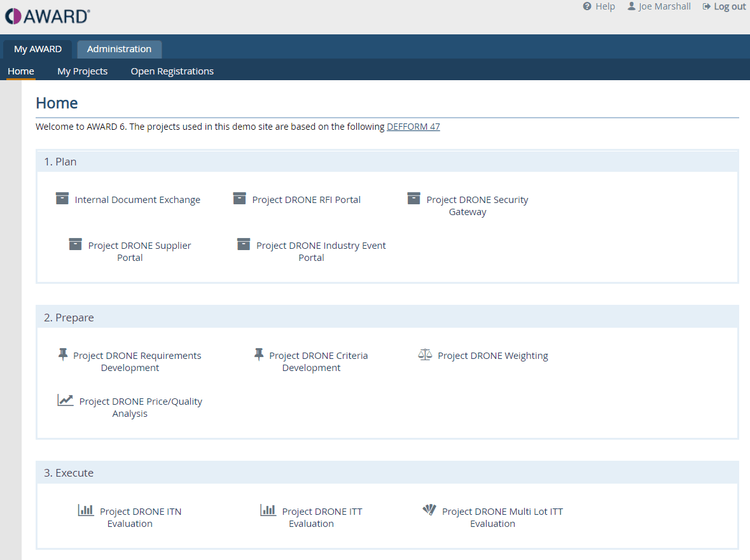Click the archive icon for Project DRONE RFI Portal
The width and height of the screenshot is (750, 560).
(x=239, y=199)
